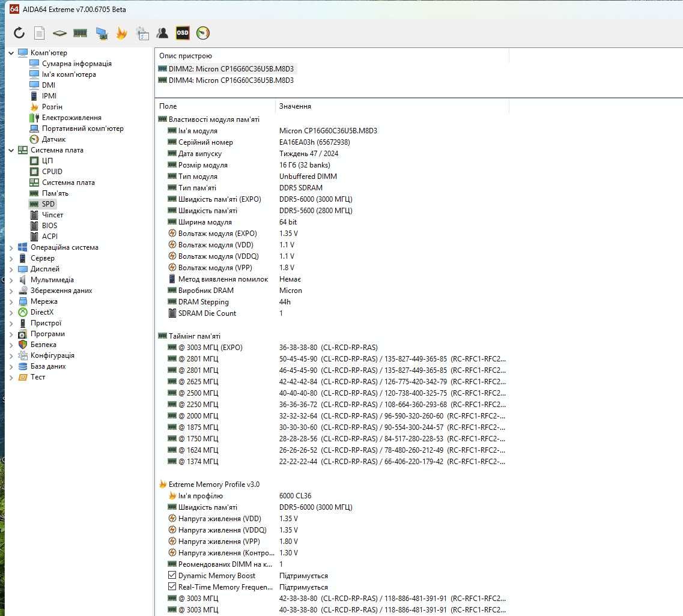This screenshot has height=616, width=683.
Task: Select the SPD entry in the tree
Action: point(48,204)
